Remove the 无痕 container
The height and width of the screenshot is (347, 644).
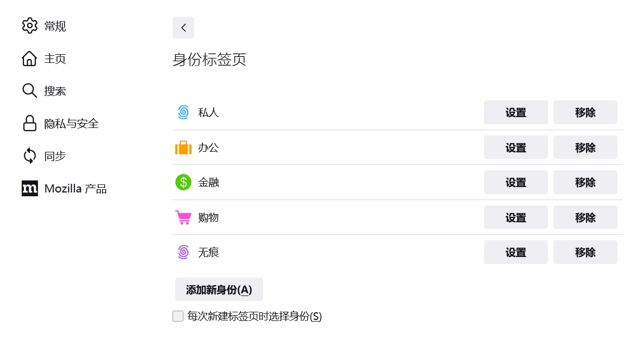pos(585,252)
